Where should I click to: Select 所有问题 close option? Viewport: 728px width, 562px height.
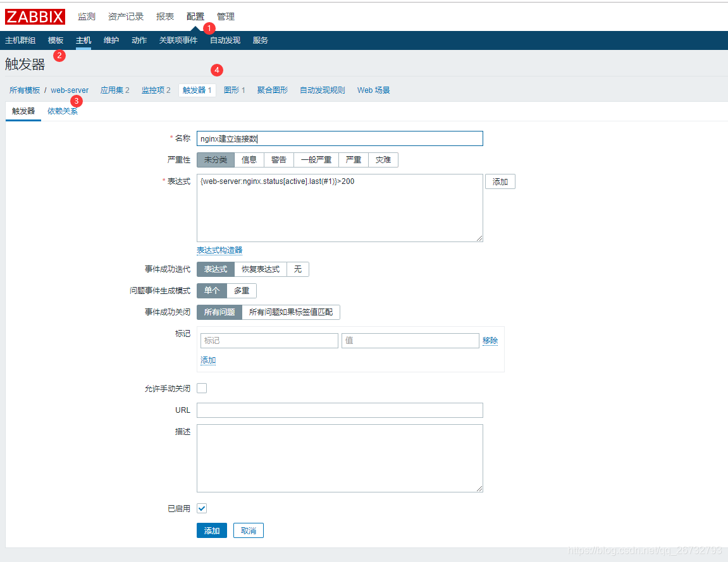pyautogui.click(x=219, y=312)
